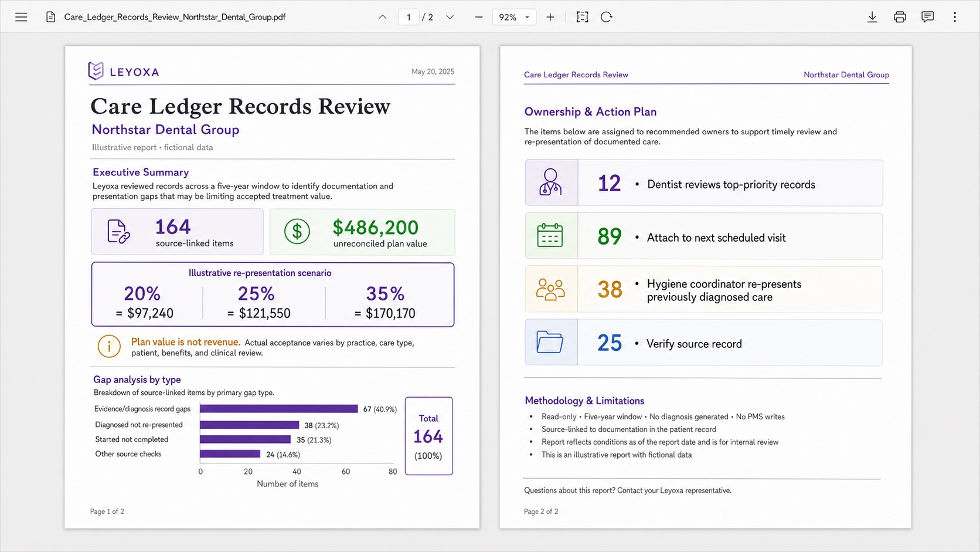Zoom in with the plus button
Viewport: 980px width, 552px height.
[550, 17]
